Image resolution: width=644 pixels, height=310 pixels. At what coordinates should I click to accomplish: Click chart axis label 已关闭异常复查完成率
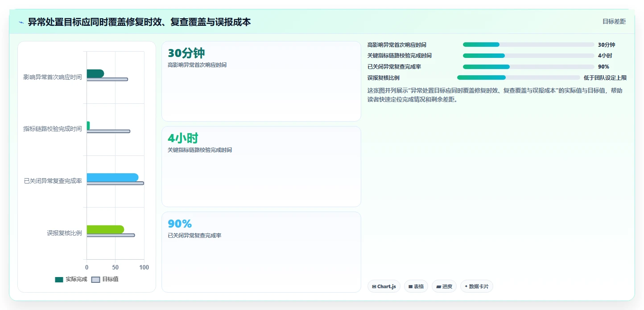(x=53, y=181)
